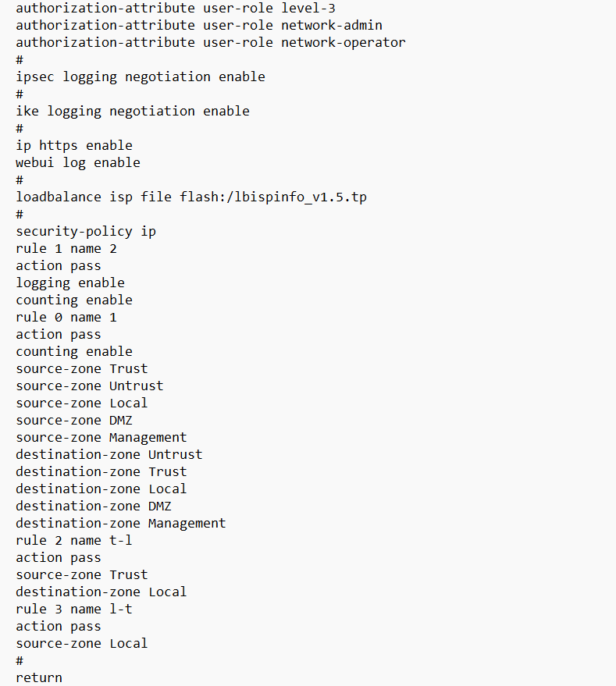Click the 'webui log enable' line

coord(78,163)
